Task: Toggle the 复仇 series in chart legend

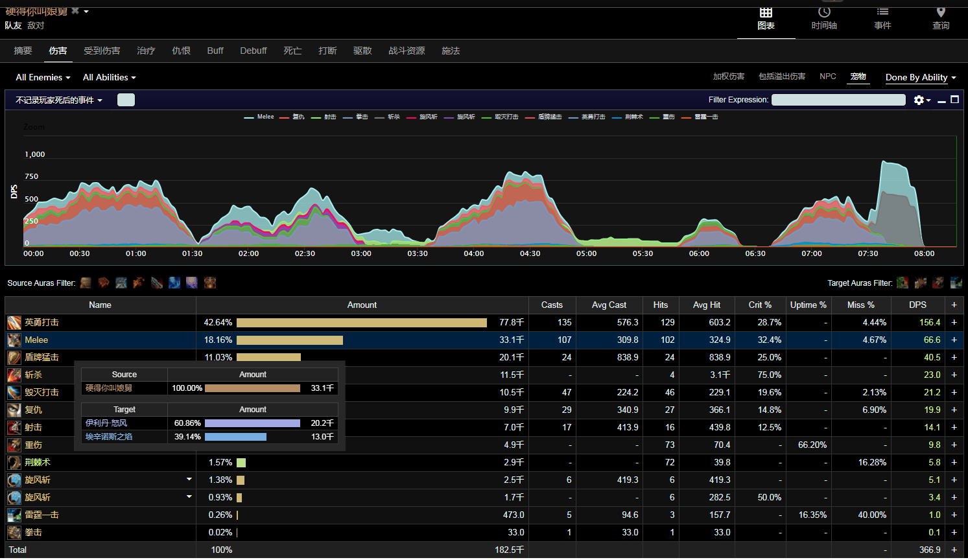Action: coord(292,117)
